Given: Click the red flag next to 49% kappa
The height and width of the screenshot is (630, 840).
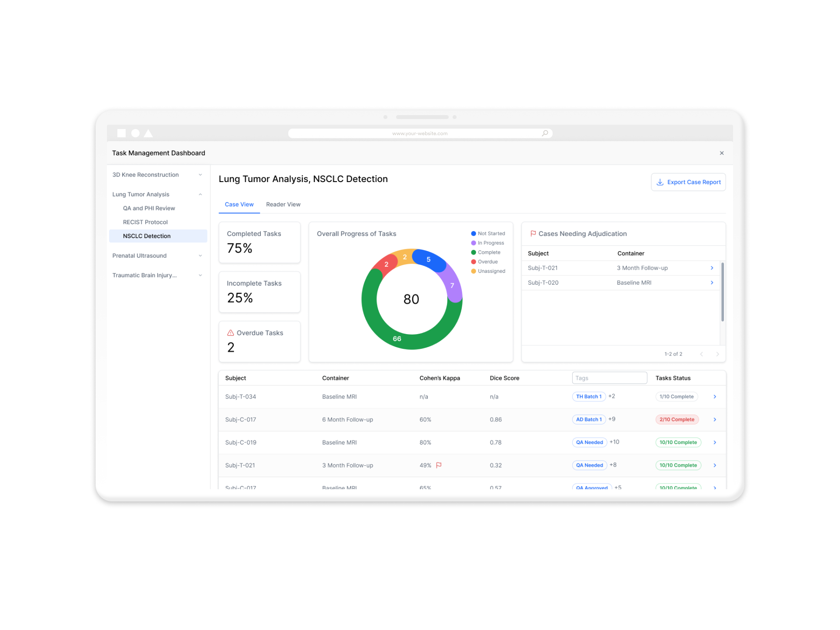Looking at the screenshot, I should [x=439, y=465].
